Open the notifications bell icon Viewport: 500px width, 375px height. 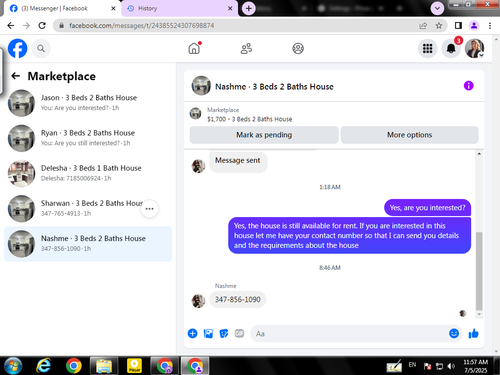pyautogui.click(x=451, y=49)
